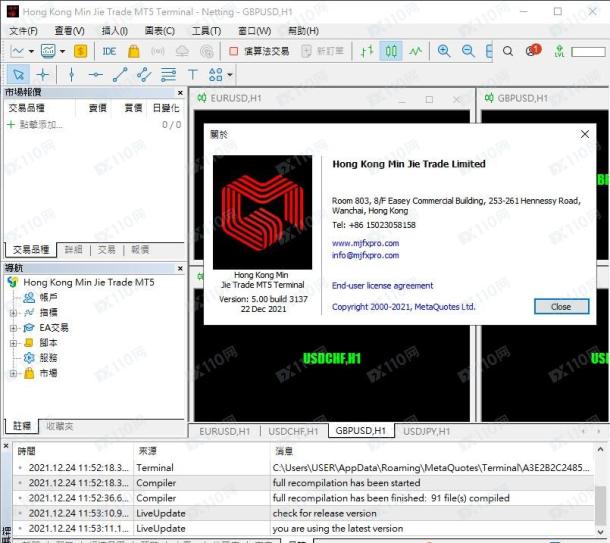Select 帳戶 accounts in Navigator
Image resolution: width=610 pixels, height=543 pixels.
[x=48, y=297]
